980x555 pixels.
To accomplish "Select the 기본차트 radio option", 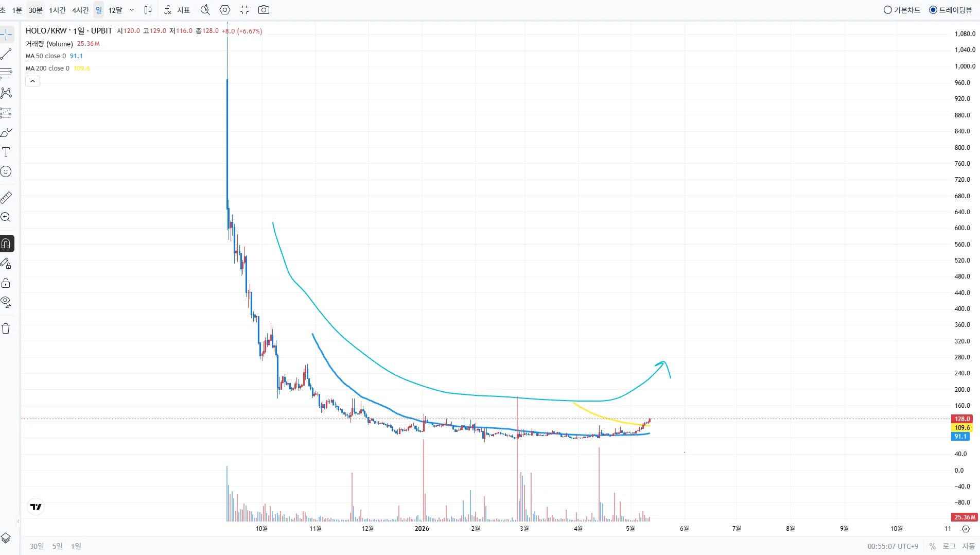I will [x=902, y=10].
